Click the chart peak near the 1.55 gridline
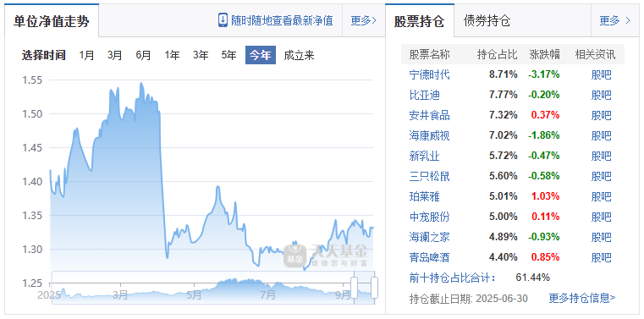Image resolution: width=644 pixels, height=319 pixels. (141, 83)
